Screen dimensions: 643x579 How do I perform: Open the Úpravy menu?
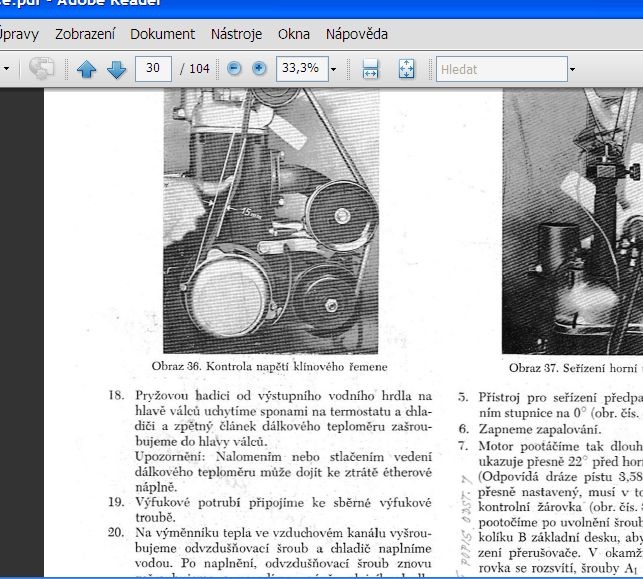click(18, 34)
